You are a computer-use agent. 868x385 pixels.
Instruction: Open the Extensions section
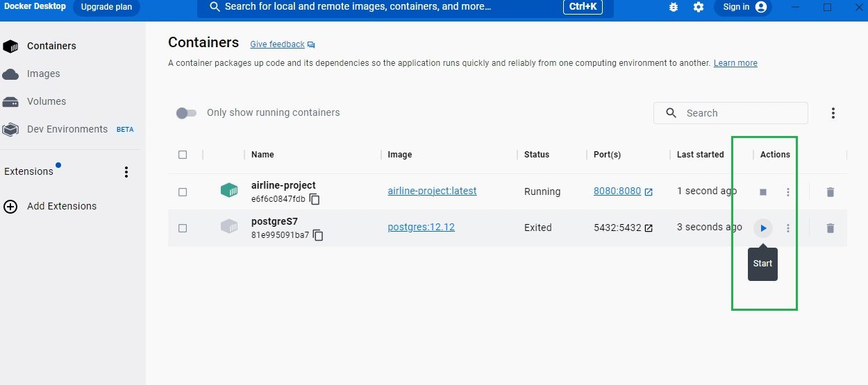pyautogui.click(x=28, y=171)
